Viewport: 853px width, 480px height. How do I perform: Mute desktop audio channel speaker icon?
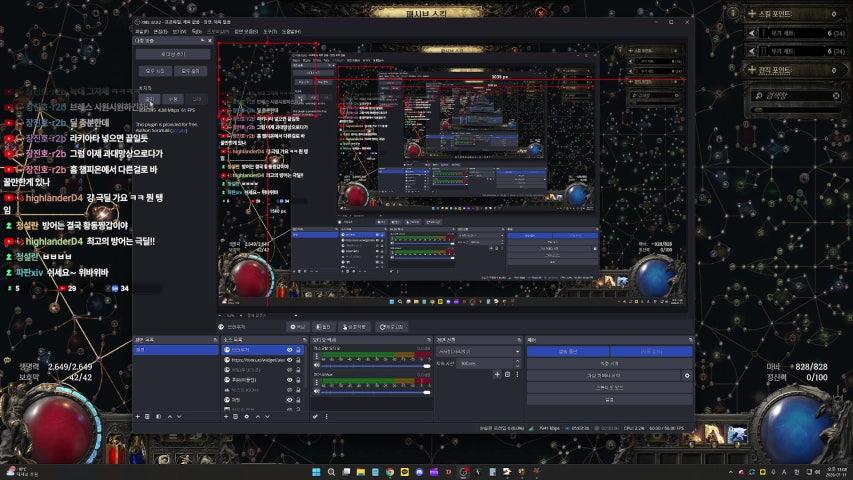317,365
